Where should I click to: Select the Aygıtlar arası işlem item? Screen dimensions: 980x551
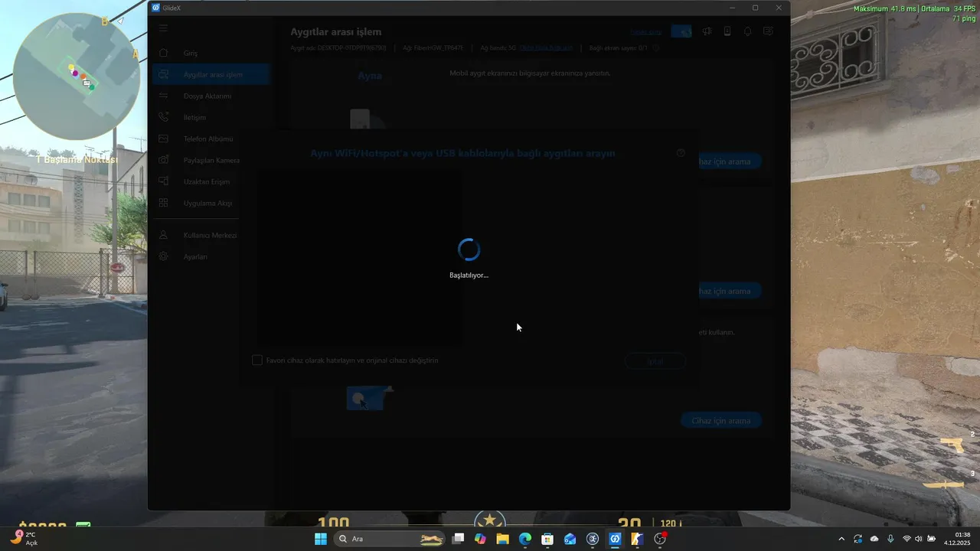[x=211, y=74]
